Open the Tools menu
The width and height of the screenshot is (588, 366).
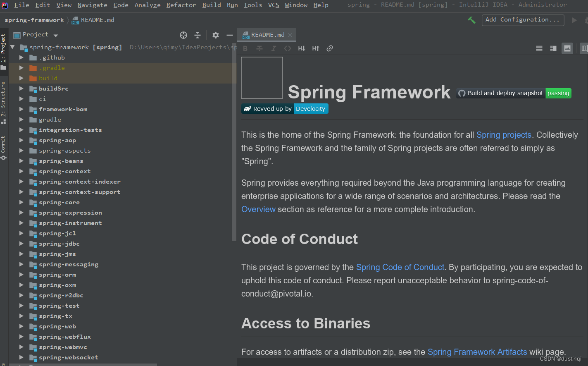(252, 5)
